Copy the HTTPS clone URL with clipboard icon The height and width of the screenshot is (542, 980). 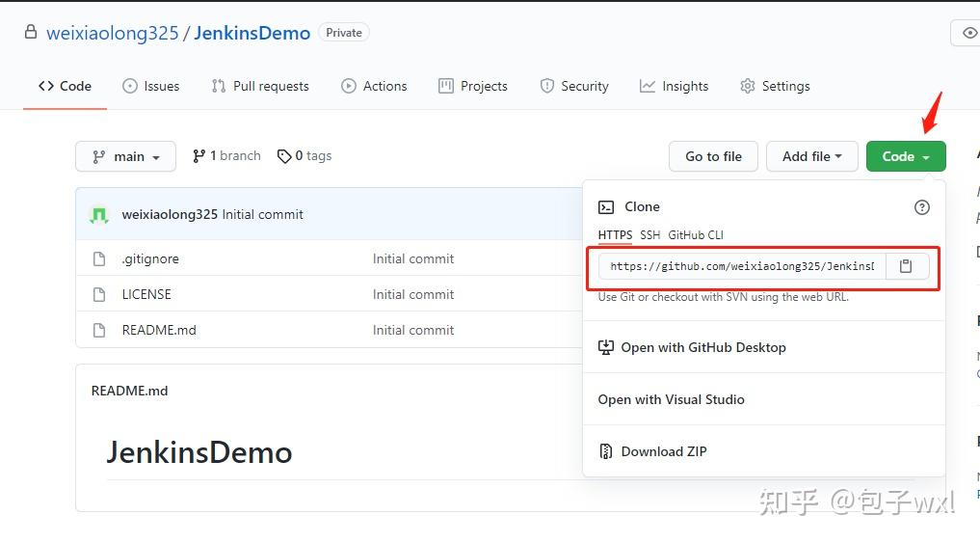point(906,266)
